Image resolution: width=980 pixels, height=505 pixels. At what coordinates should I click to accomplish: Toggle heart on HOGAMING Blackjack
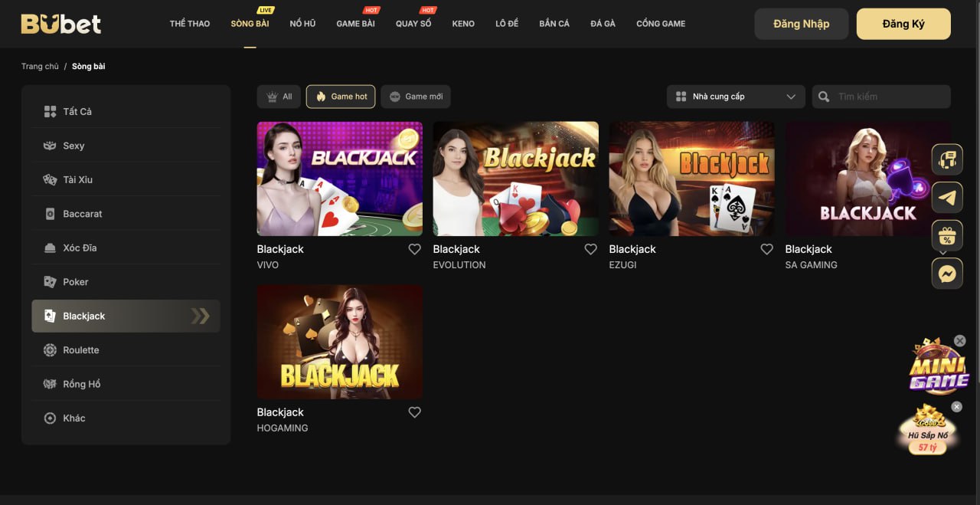[x=414, y=412]
